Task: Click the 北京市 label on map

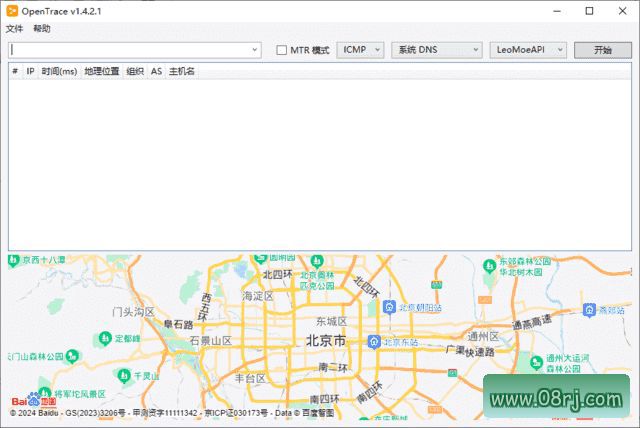Action: [326, 341]
